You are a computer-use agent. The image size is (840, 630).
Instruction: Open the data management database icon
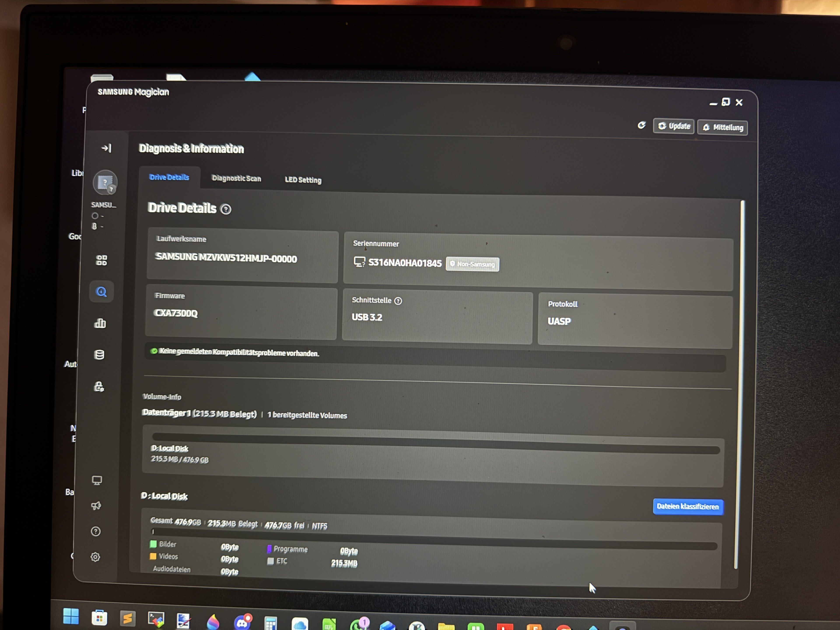99,355
